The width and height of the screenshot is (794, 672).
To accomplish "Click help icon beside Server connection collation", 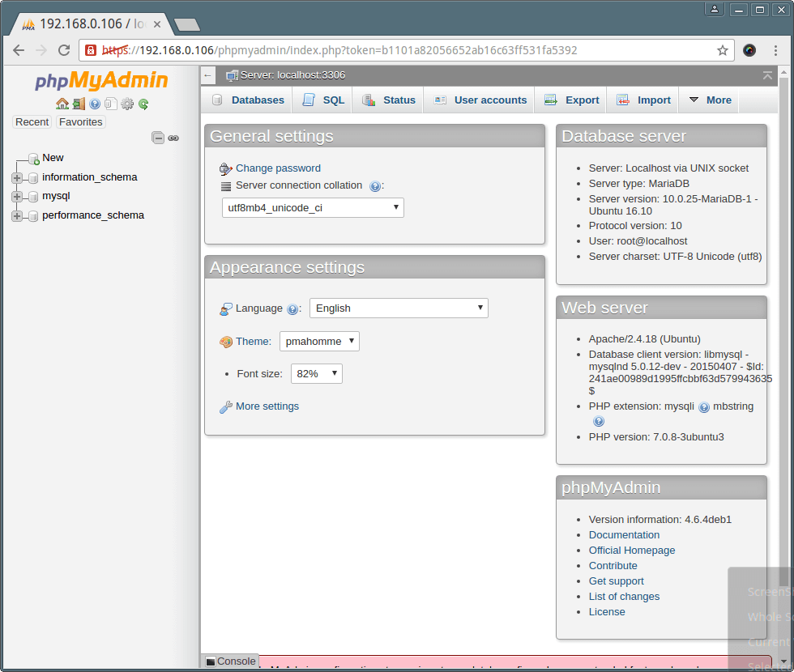I will coord(375,186).
